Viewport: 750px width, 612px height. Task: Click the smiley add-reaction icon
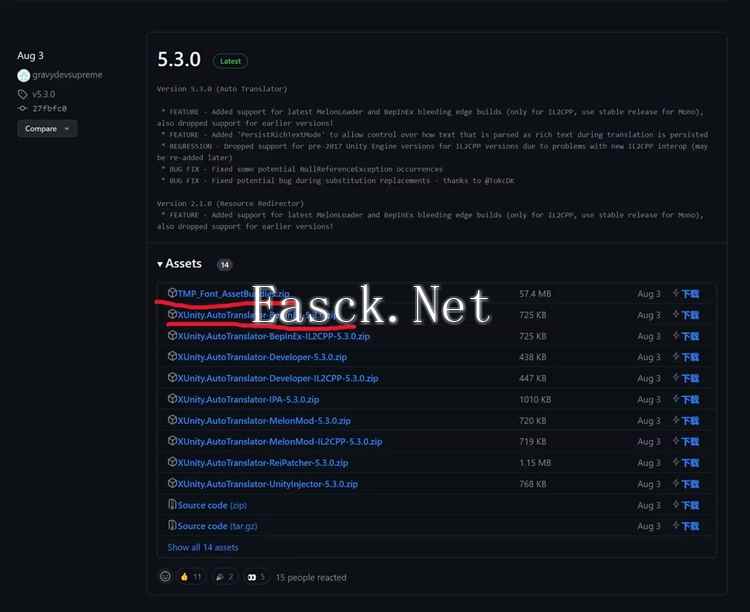click(x=165, y=577)
